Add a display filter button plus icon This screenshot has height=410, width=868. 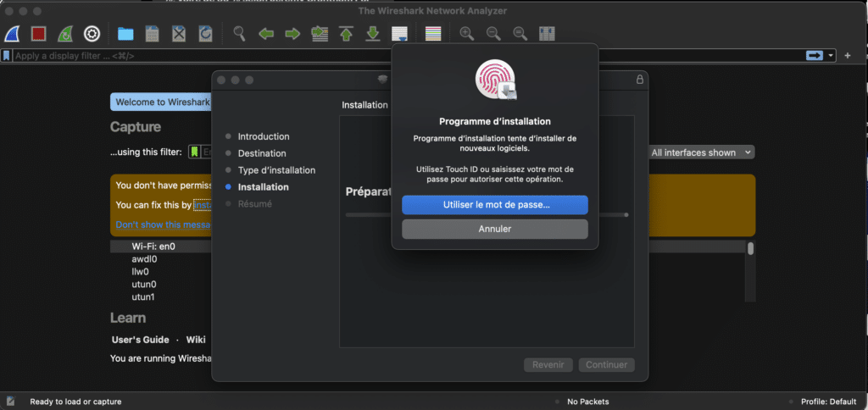pos(848,55)
